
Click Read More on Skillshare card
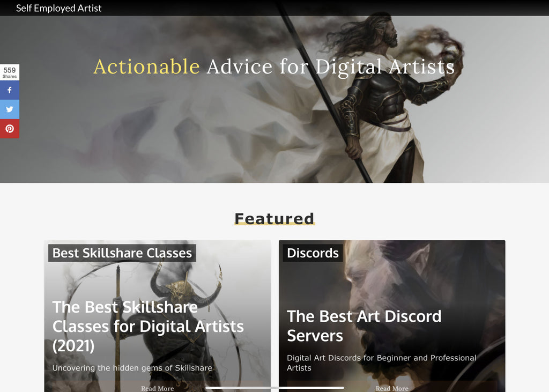pyautogui.click(x=157, y=388)
